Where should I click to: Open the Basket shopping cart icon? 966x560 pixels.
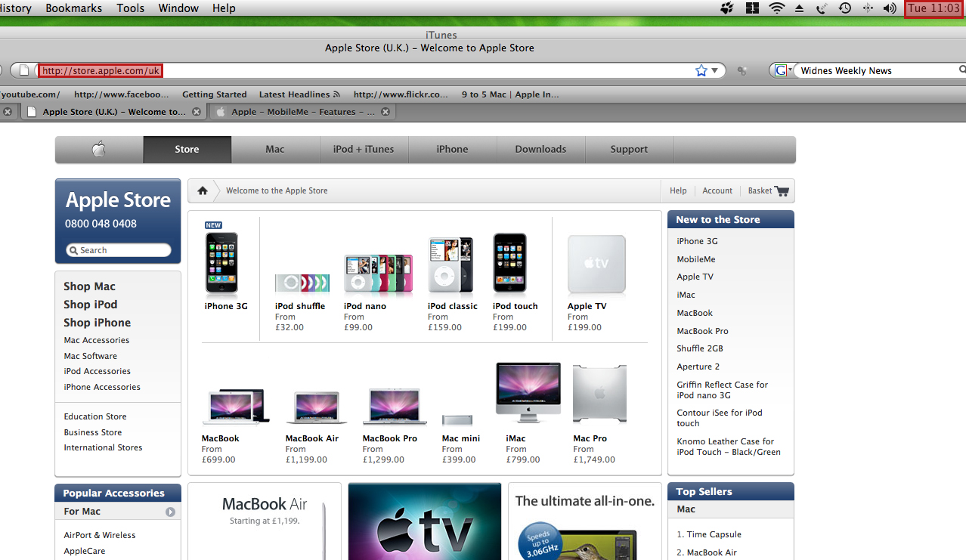coord(782,191)
